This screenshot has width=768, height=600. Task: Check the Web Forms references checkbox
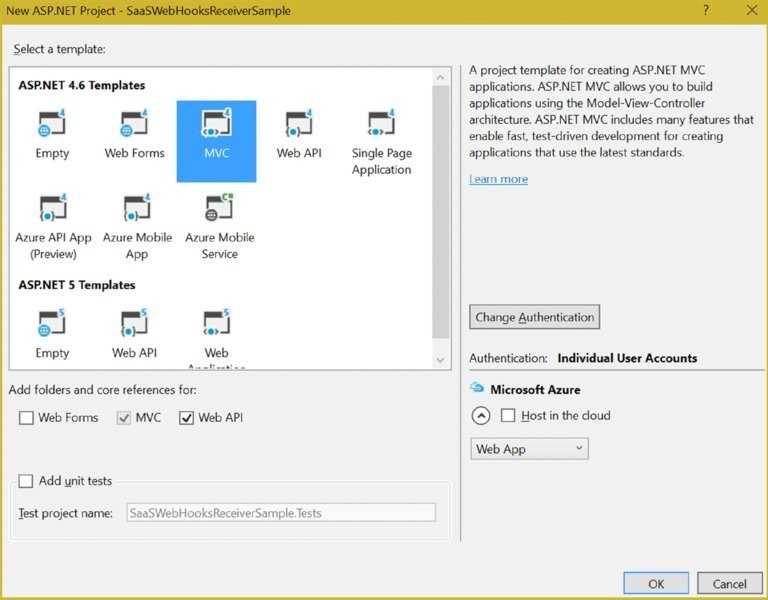(x=26, y=418)
